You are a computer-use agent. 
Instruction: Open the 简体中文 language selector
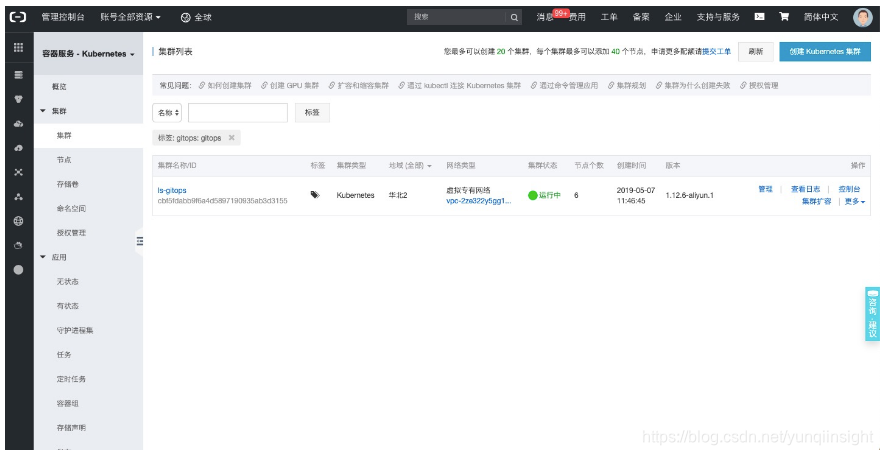(821, 17)
